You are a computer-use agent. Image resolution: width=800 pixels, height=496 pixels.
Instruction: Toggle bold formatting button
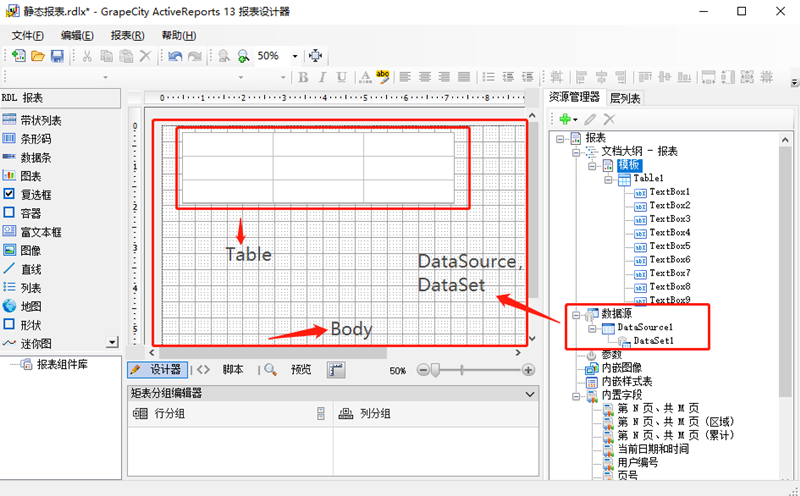point(301,77)
